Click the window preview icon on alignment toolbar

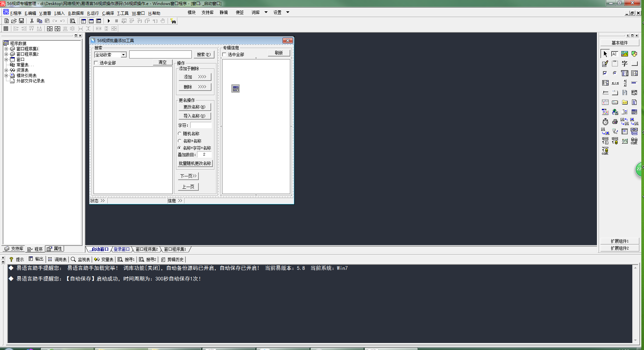pyautogui.click(x=6, y=29)
